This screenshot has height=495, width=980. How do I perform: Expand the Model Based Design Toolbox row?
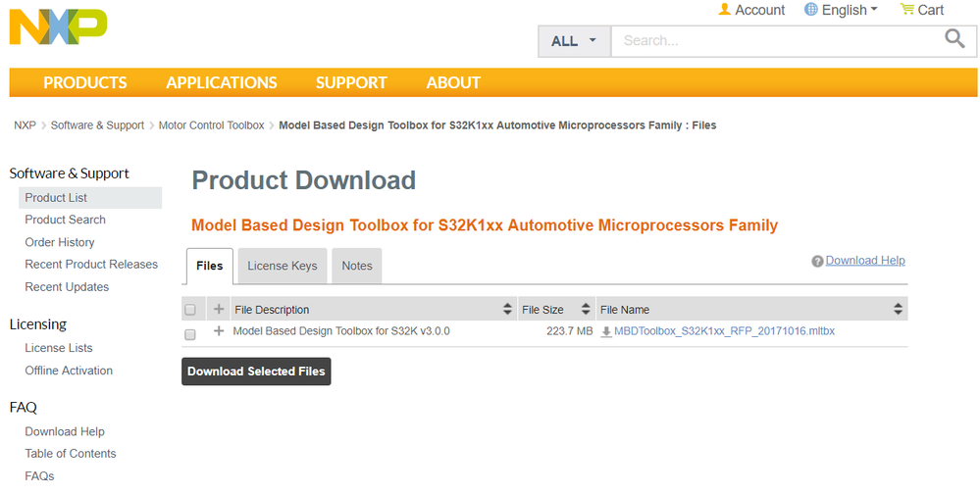tap(219, 331)
